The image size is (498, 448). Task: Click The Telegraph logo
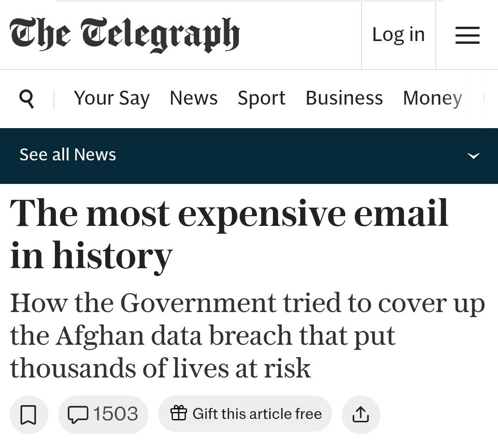tap(124, 35)
